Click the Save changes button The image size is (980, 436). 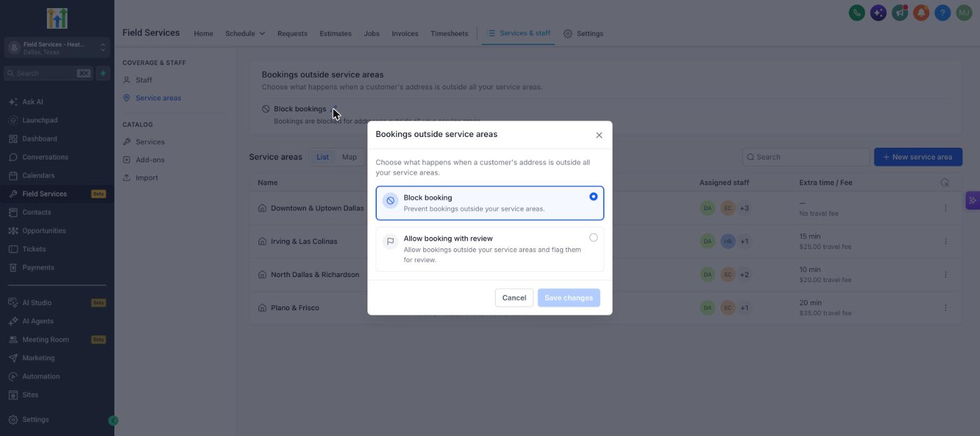click(569, 298)
